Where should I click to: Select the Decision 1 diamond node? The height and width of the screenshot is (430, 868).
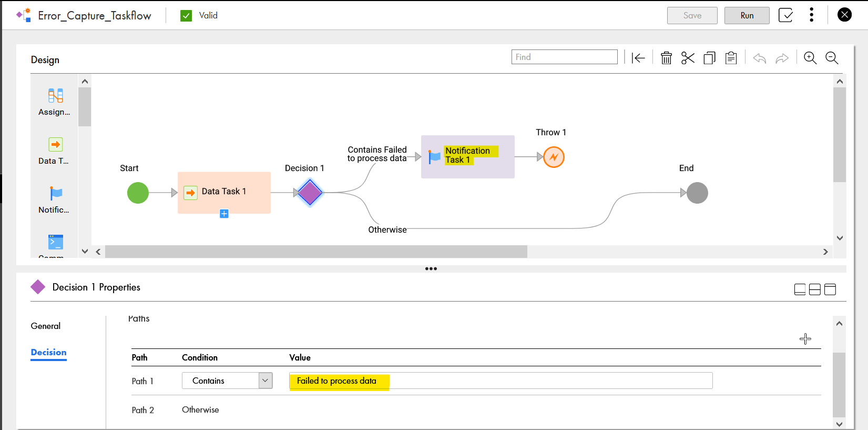click(x=310, y=193)
